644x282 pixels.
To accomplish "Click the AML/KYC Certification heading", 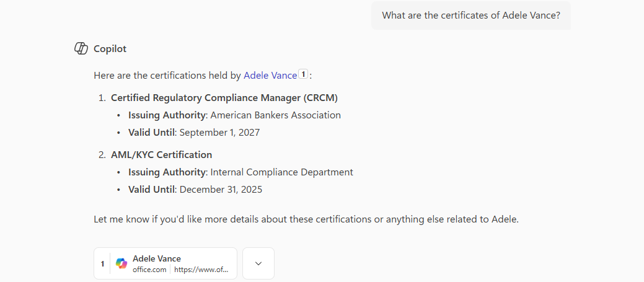I will pos(161,155).
